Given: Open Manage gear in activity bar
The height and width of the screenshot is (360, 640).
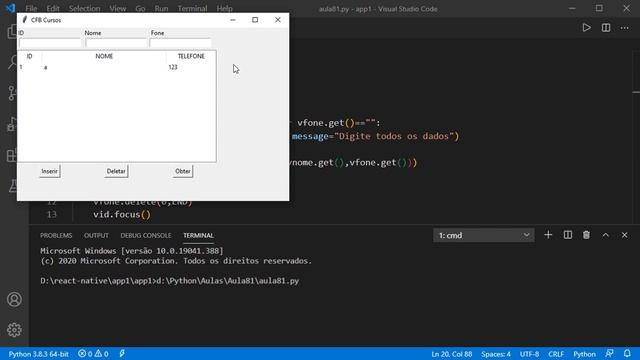Looking at the screenshot, I should 14,330.
